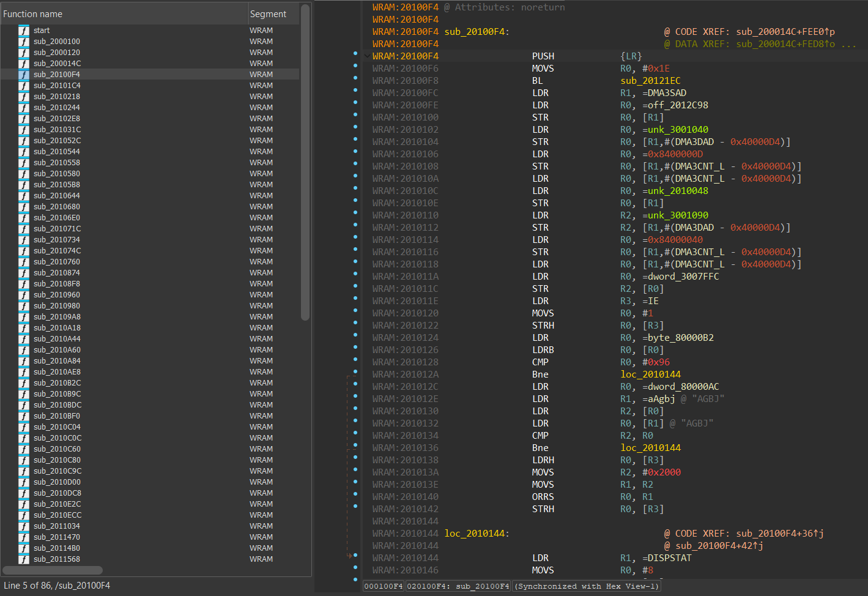
Task: Click 0x8400000D constant
Action: click(675, 154)
